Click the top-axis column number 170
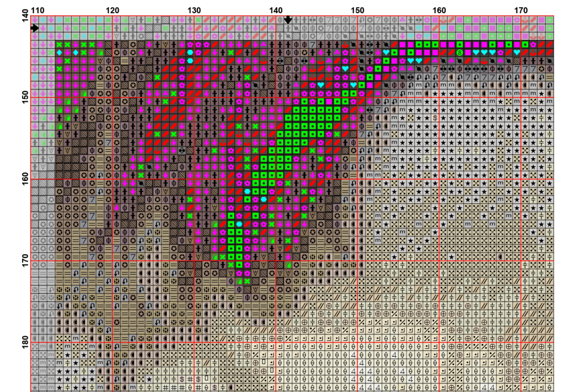The image size is (576, 392). click(521, 10)
